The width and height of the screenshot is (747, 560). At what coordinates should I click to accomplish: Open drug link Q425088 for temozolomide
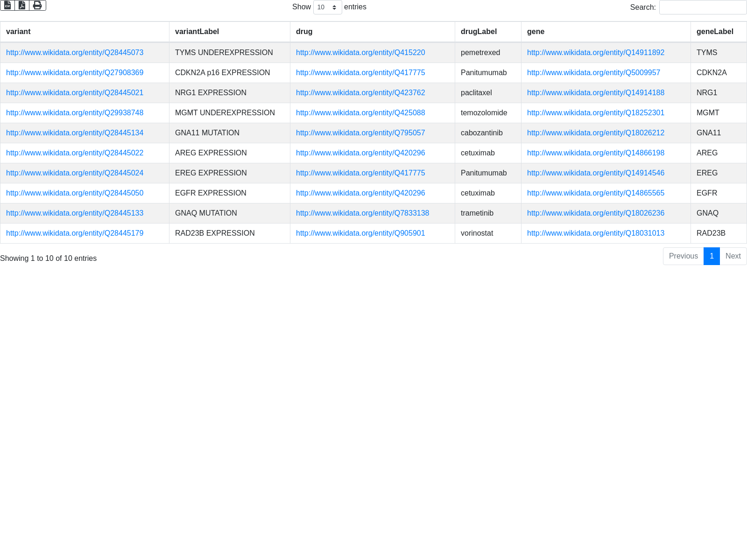tap(360, 113)
